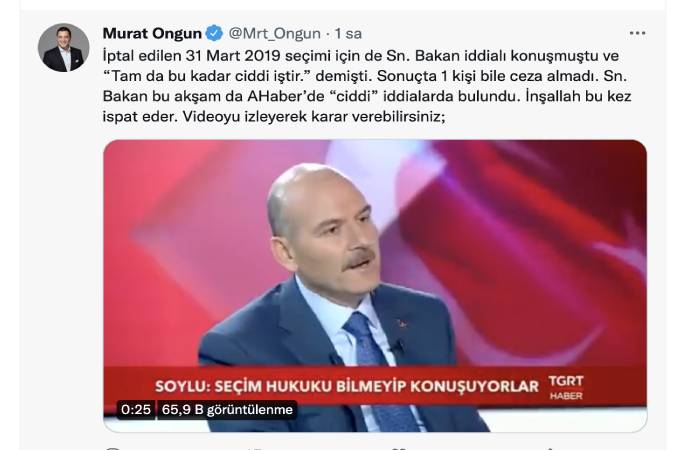
Task: Click the "1 sa" tweet timestamp
Action: [348, 33]
